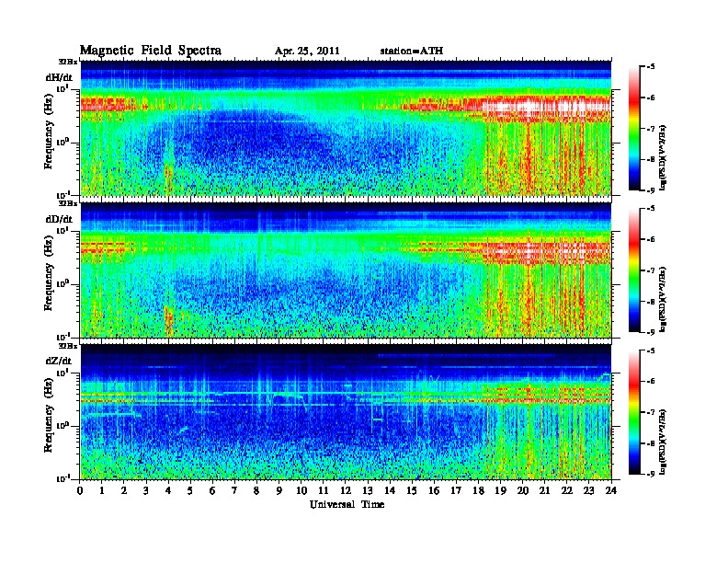Click hour 22 on the Universal Time axis
Viewport: 728px width, 563px height.
pos(567,490)
